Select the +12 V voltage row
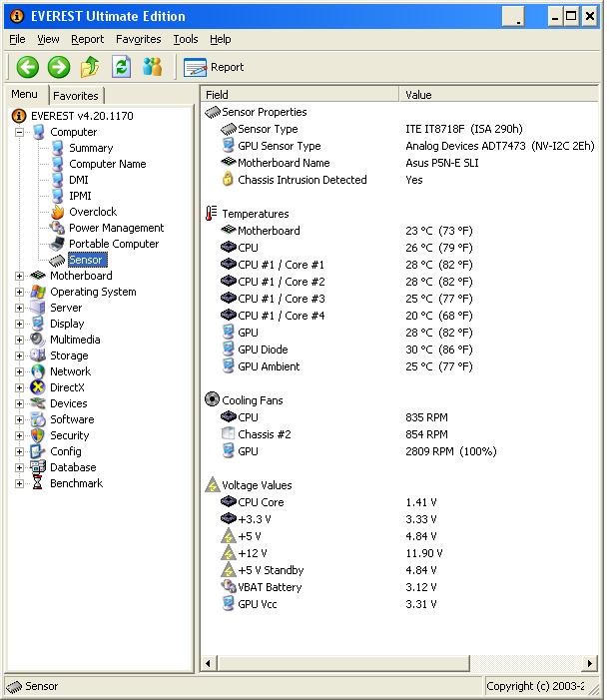The image size is (609, 700). click(x=399, y=553)
